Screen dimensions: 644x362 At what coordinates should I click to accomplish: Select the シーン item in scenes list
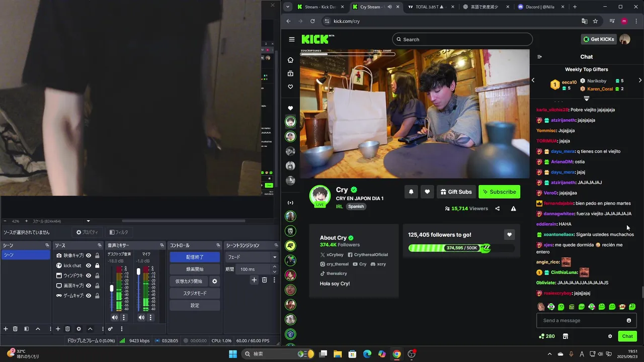coord(26,255)
